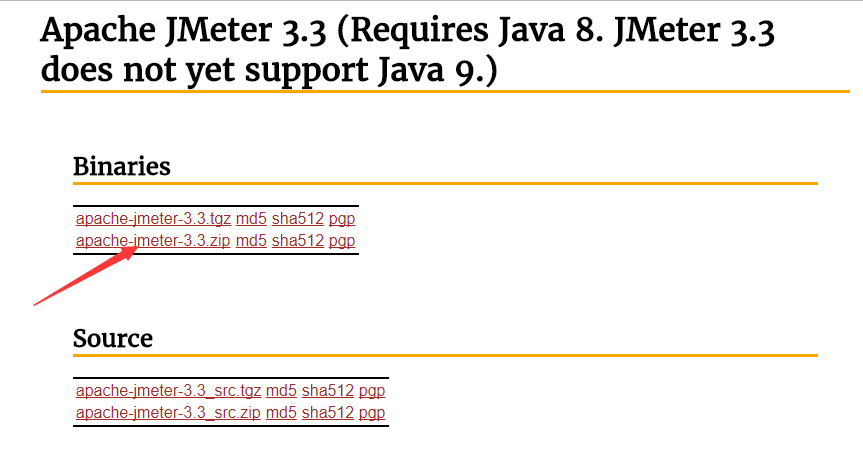Open pgp signature for binary zip
This screenshot has height=467, width=863.
click(342, 241)
